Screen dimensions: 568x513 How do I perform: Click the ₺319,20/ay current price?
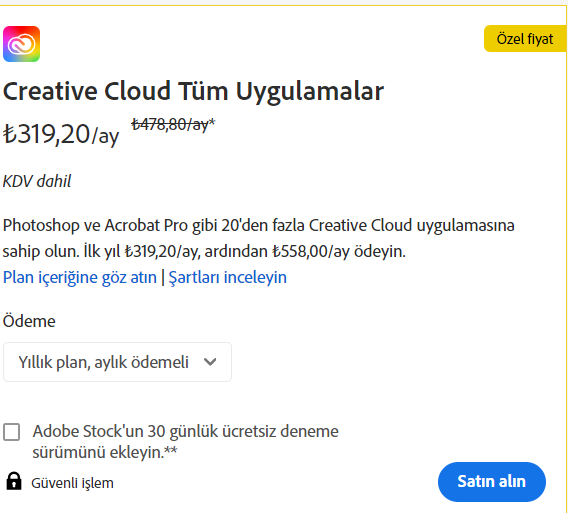click(61, 134)
